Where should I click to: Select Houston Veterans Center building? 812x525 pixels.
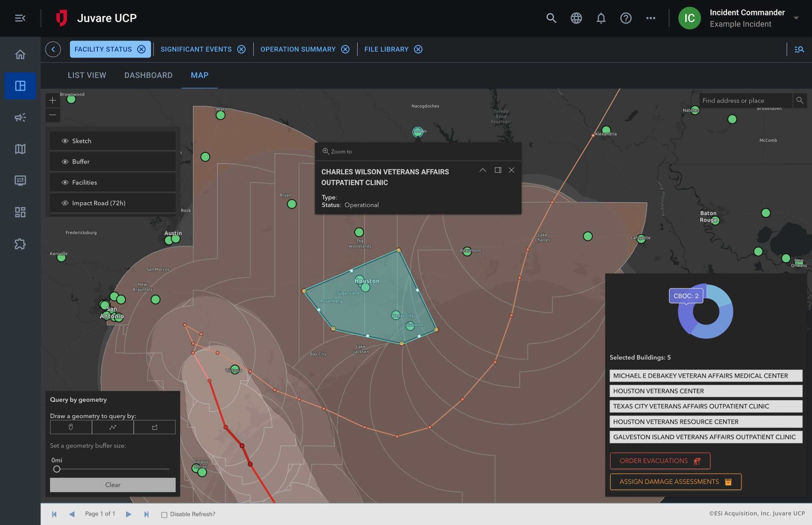(706, 391)
